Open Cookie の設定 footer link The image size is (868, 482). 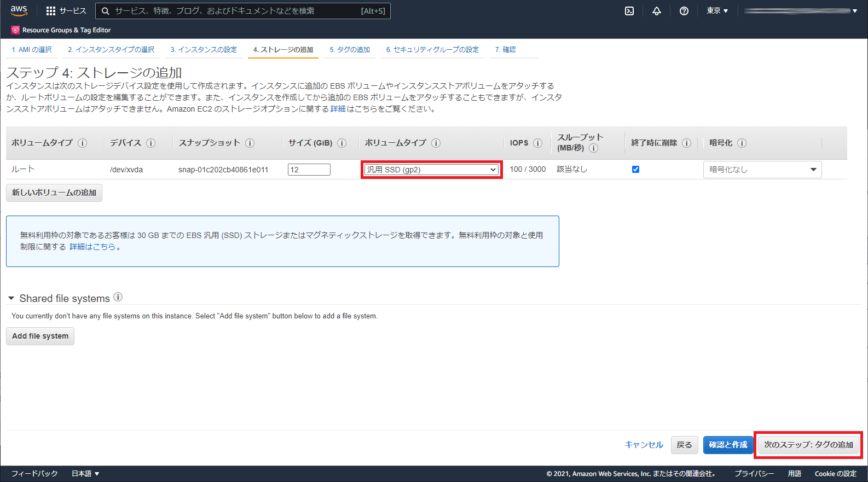pos(836,474)
